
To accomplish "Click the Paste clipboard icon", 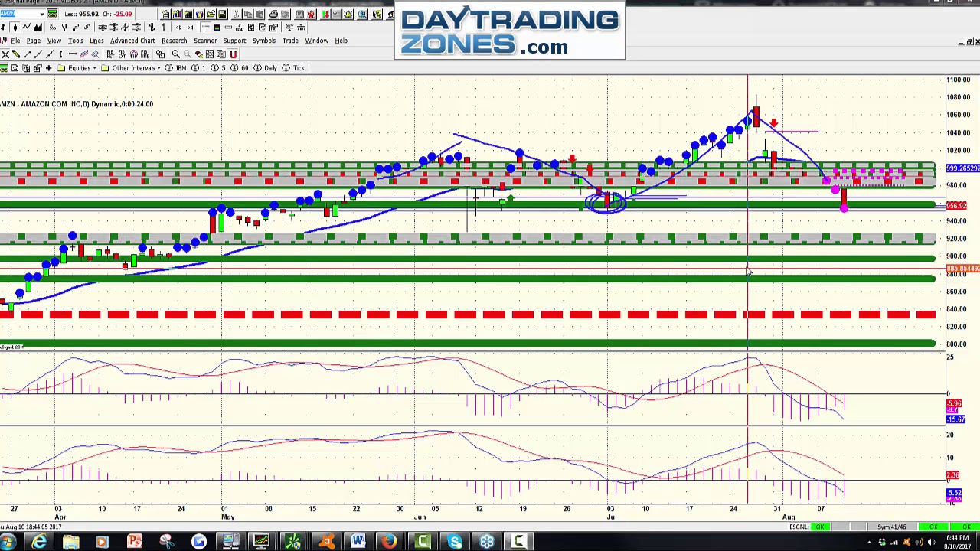I will tap(260, 14).
